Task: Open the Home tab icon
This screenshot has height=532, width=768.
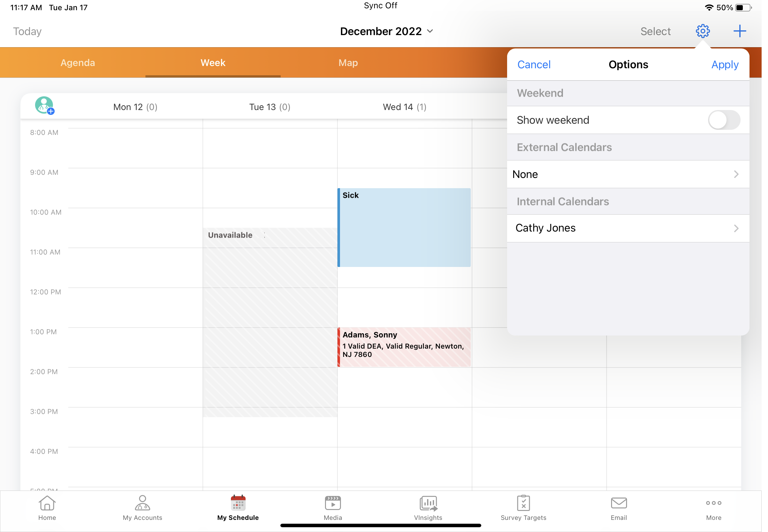Action: [47, 508]
